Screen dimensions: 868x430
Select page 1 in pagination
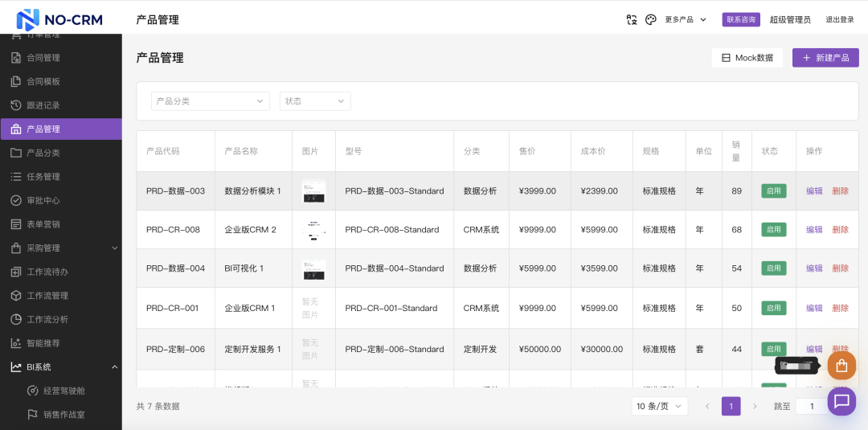[731, 406]
